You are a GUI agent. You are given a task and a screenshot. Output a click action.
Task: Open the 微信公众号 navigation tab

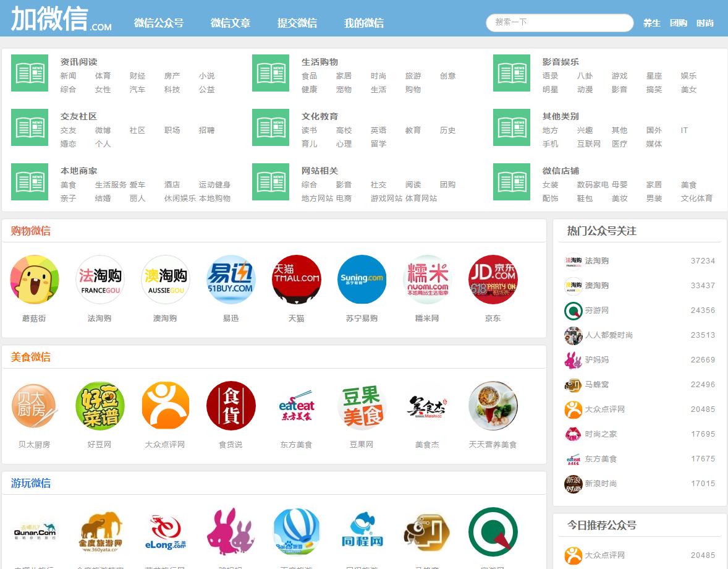click(159, 23)
